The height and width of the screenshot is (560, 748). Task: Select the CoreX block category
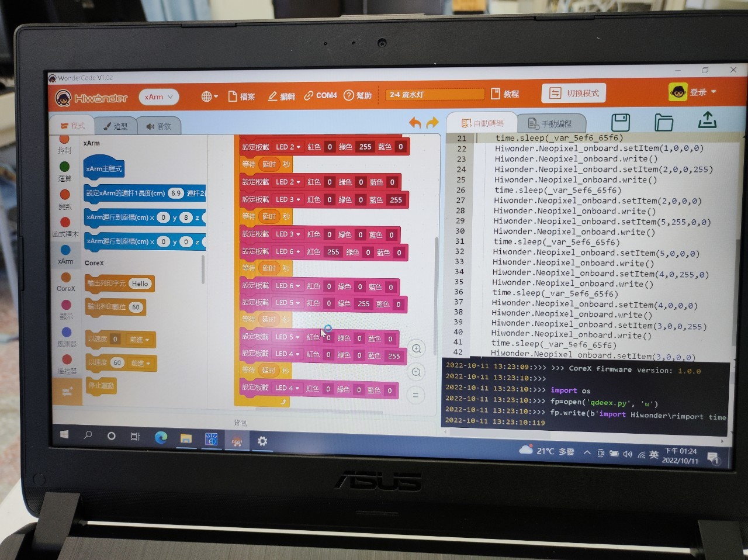point(65,282)
